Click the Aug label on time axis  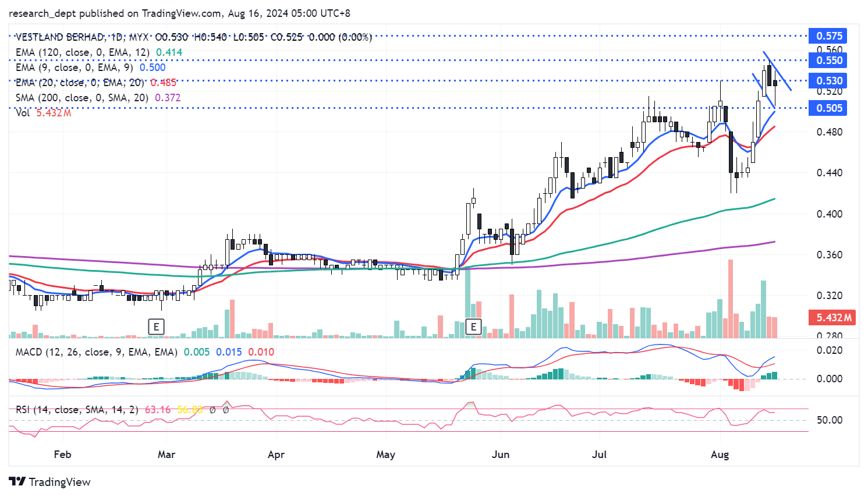720,455
